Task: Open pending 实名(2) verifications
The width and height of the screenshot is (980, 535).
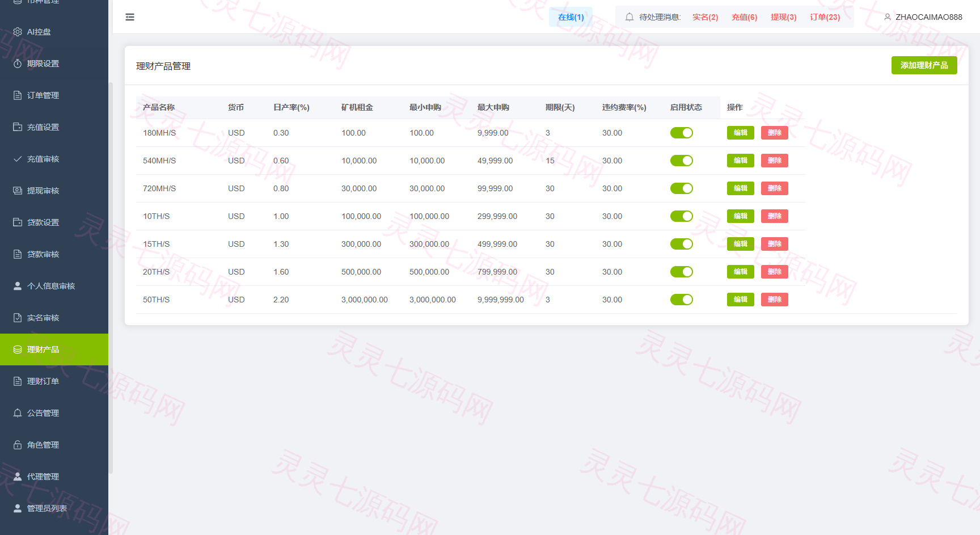Action: point(705,17)
